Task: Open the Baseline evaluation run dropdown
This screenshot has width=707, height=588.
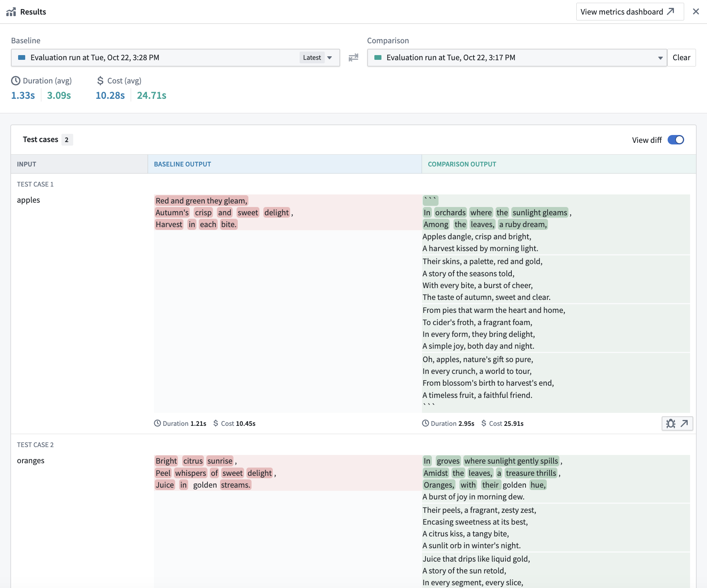Action: [x=176, y=57]
